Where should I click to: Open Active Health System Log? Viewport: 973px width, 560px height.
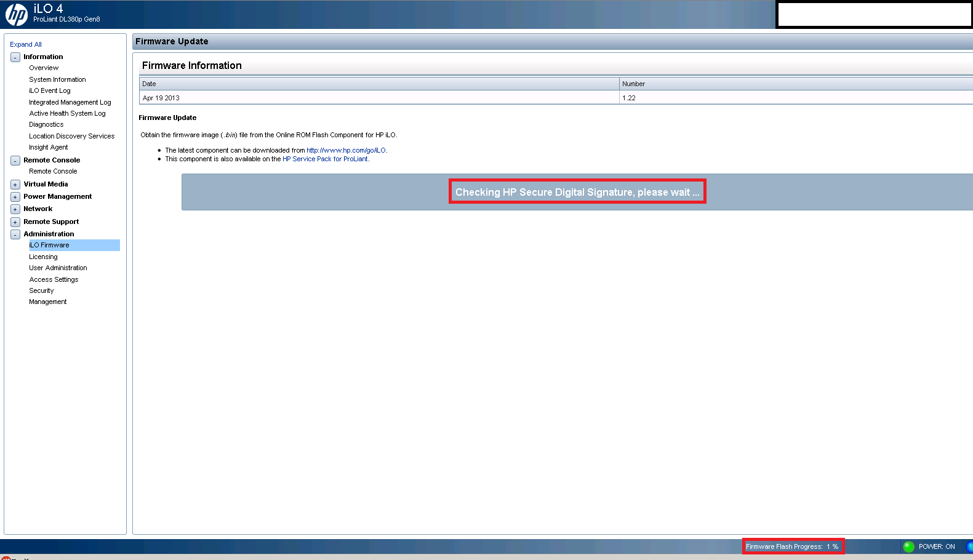[67, 113]
